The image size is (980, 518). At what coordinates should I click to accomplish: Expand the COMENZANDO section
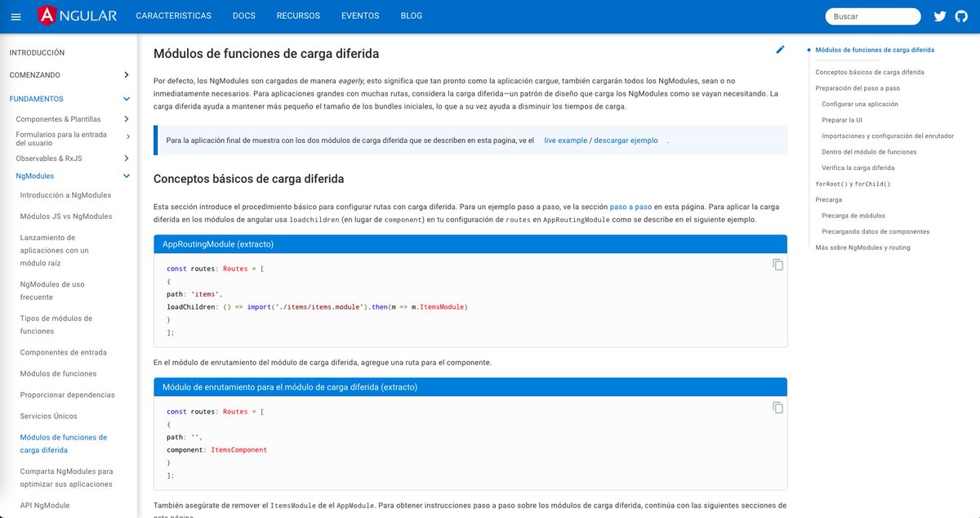127,74
